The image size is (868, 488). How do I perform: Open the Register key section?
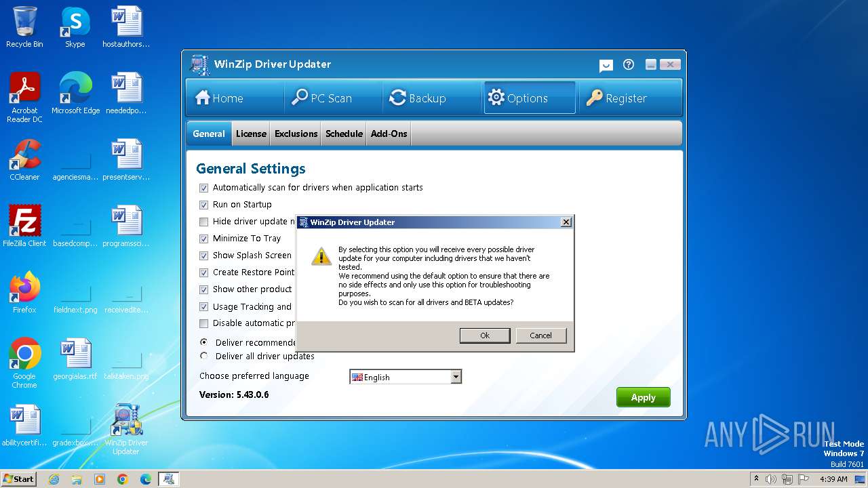point(616,98)
